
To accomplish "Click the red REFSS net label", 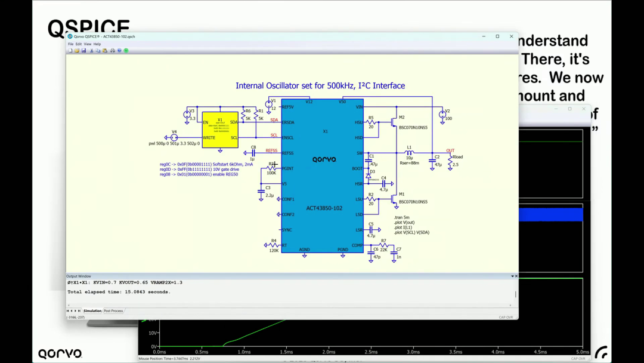I will (x=271, y=150).
